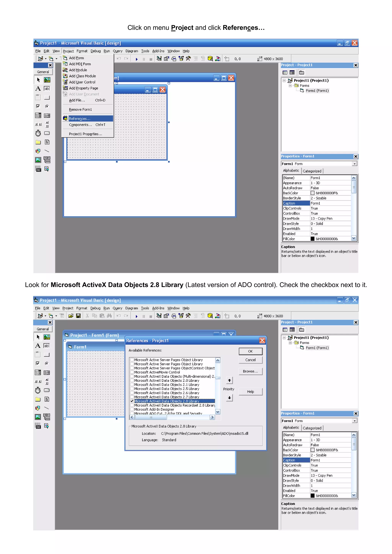This screenshot has height=554, width=392.
Task: Select References... in the Project menu
Action: coord(80,118)
